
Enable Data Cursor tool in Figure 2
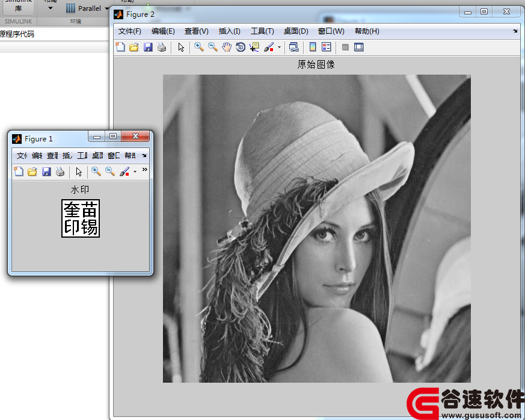coord(254,47)
